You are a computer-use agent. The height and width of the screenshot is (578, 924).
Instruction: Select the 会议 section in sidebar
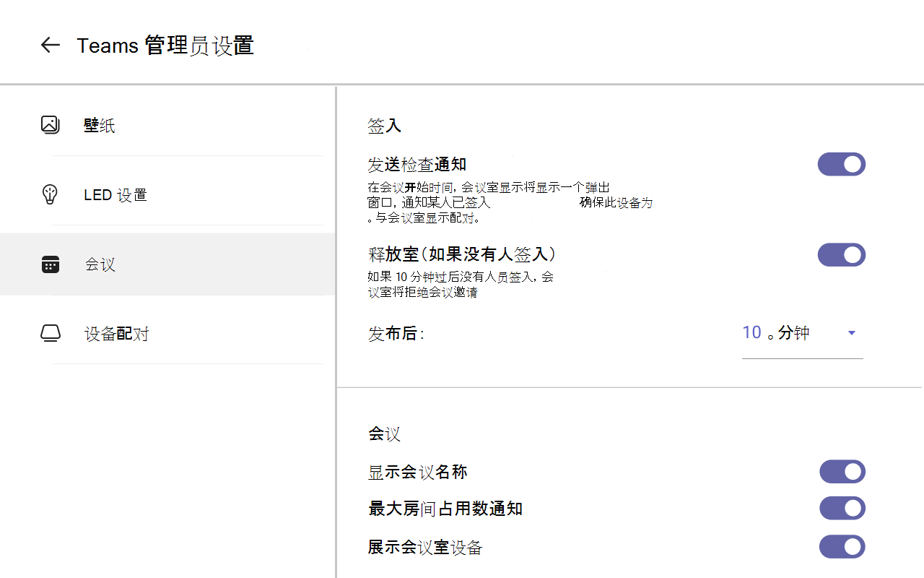pyautogui.click(x=167, y=264)
